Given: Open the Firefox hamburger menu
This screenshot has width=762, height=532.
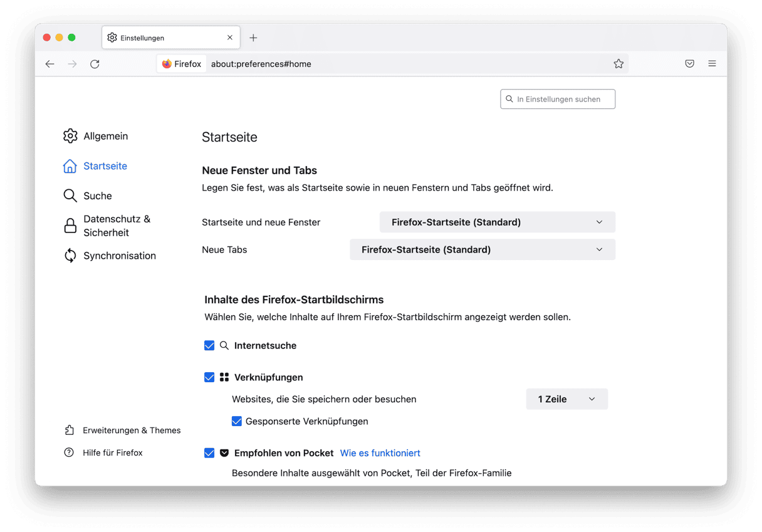Looking at the screenshot, I should pos(712,64).
